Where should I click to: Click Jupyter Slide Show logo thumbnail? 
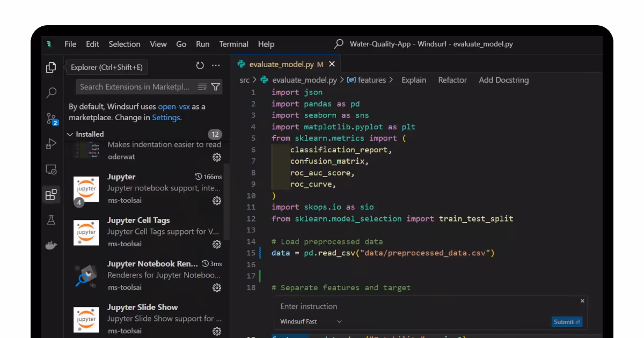click(x=86, y=320)
